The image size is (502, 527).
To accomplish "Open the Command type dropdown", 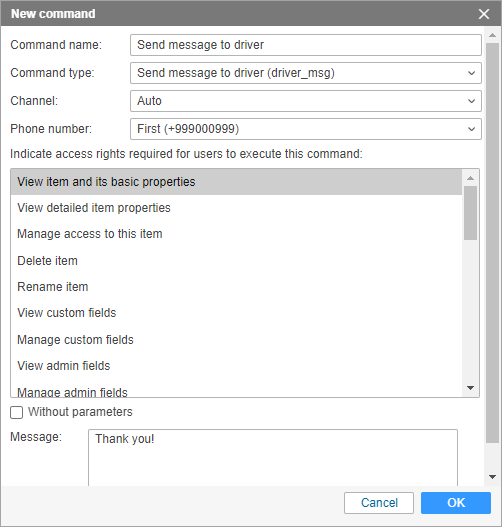I will click(305, 73).
